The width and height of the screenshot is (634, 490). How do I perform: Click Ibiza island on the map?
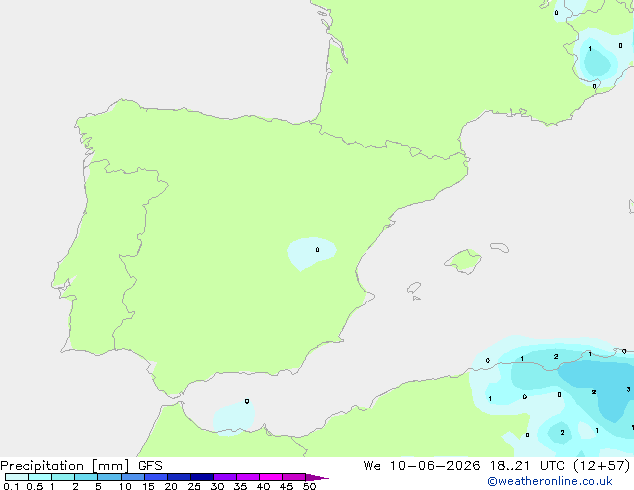(414, 287)
